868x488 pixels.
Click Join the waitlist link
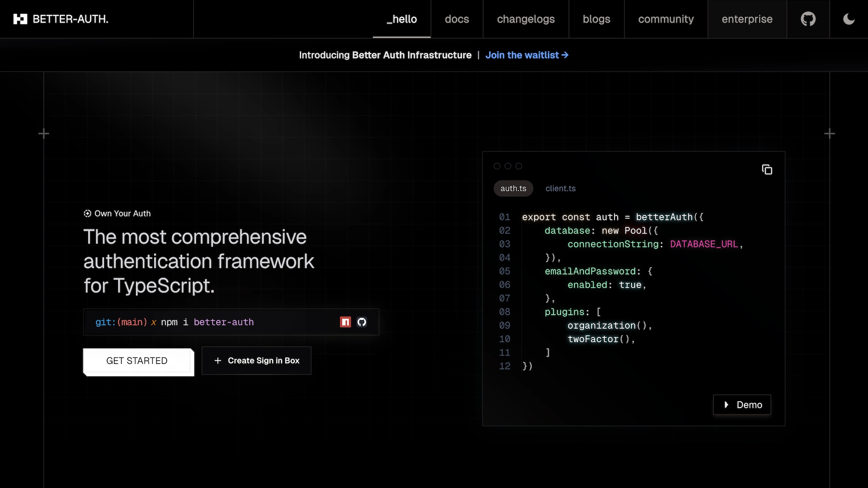coord(526,55)
